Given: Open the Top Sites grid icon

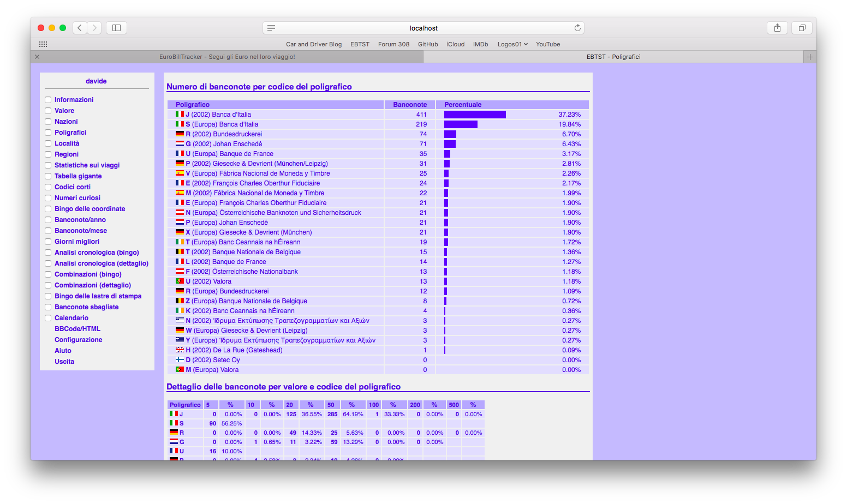Looking at the screenshot, I should (x=43, y=44).
